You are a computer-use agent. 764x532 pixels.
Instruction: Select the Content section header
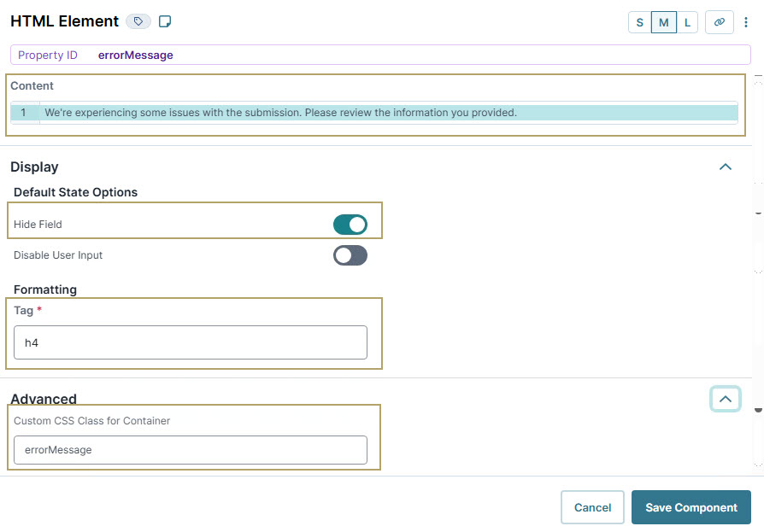click(32, 85)
